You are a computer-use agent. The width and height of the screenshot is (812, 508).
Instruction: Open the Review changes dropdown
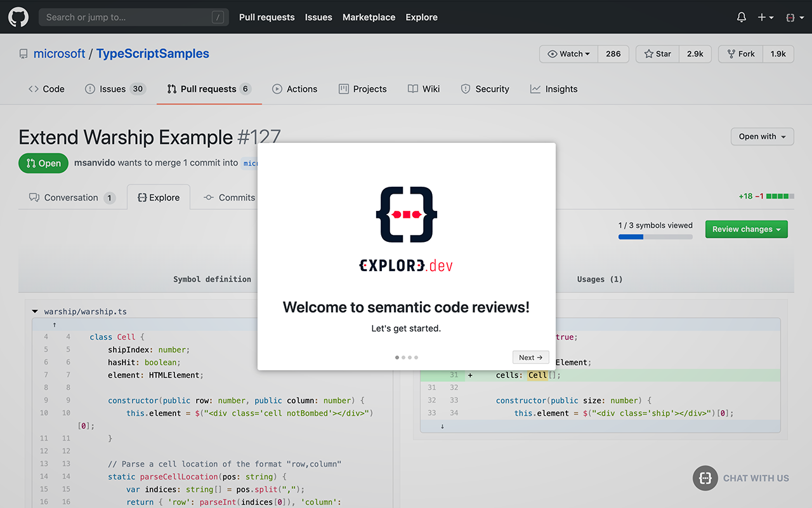[x=746, y=229]
